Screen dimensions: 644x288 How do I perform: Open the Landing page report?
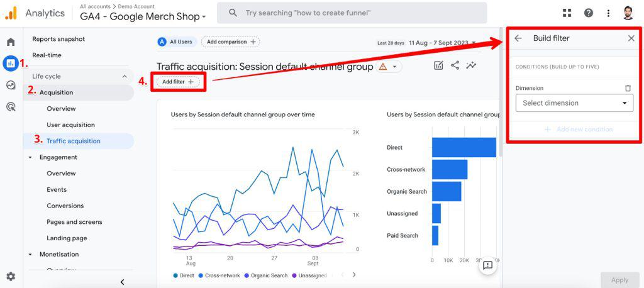[67, 238]
